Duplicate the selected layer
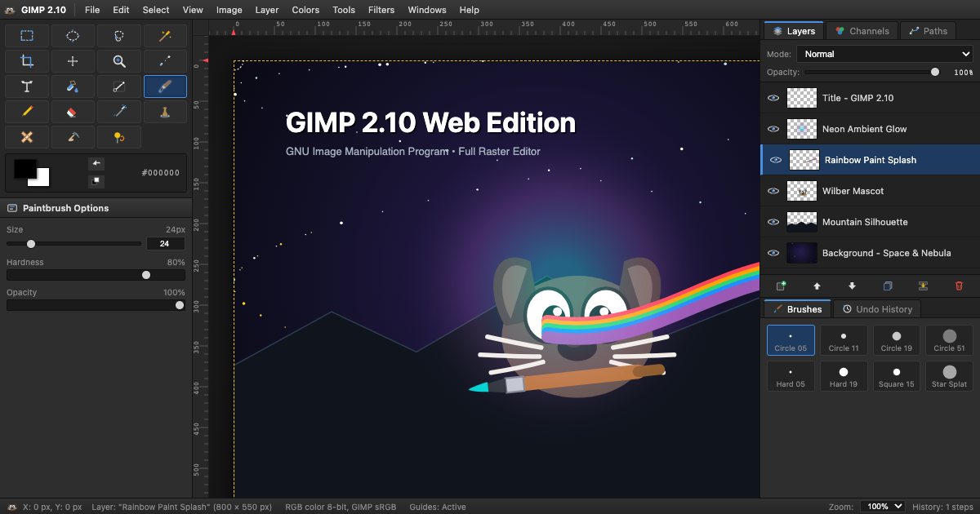The width and height of the screenshot is (980, 514). (888, 286)
